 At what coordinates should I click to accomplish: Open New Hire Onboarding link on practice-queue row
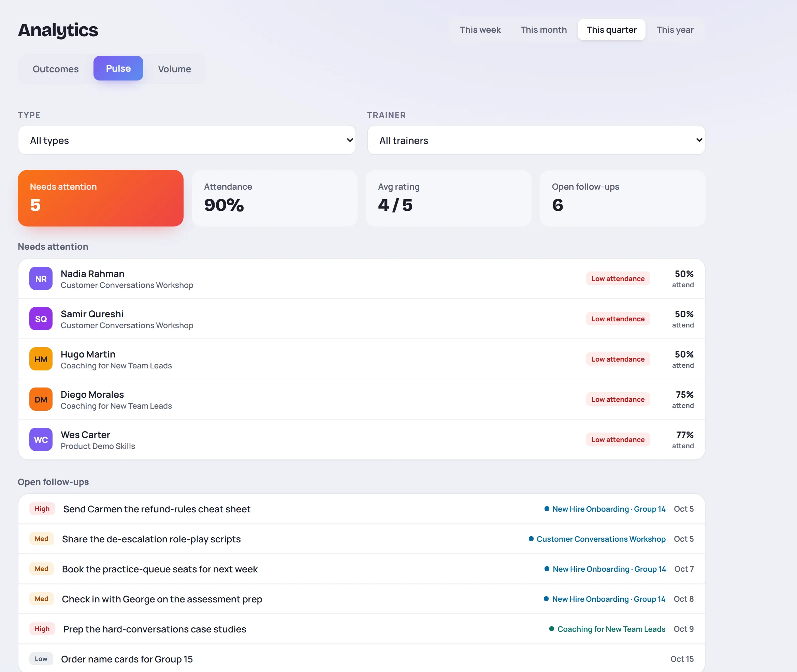pos(605,569)
